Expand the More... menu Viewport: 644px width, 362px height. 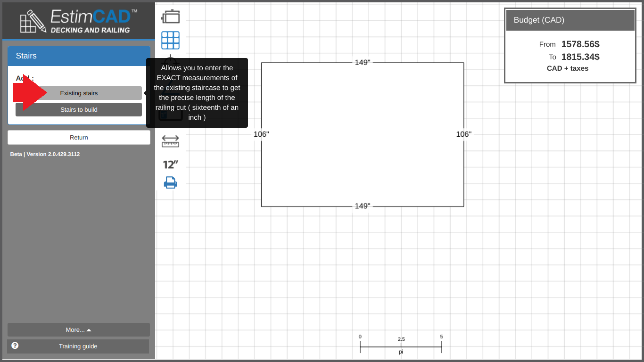79,330
